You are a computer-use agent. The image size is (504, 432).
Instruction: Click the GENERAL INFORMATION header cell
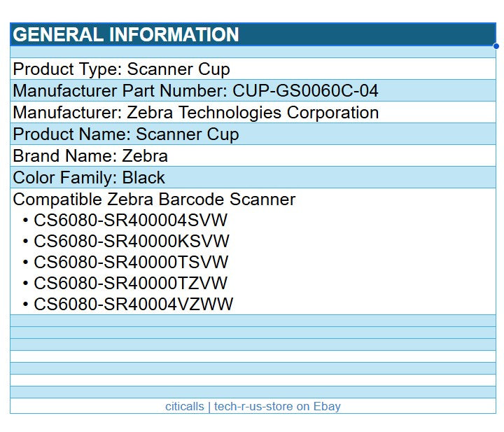[x=126, y=34]
